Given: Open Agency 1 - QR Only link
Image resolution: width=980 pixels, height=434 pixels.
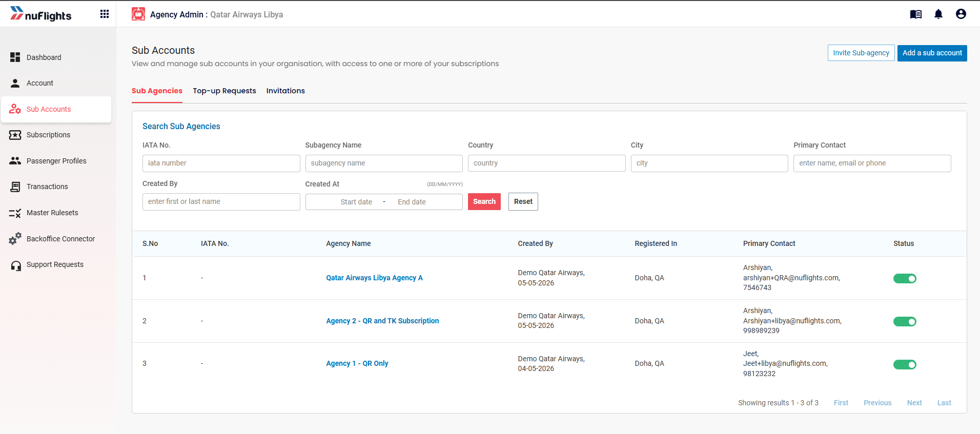Looking at the screenshot, I should 357,363.
